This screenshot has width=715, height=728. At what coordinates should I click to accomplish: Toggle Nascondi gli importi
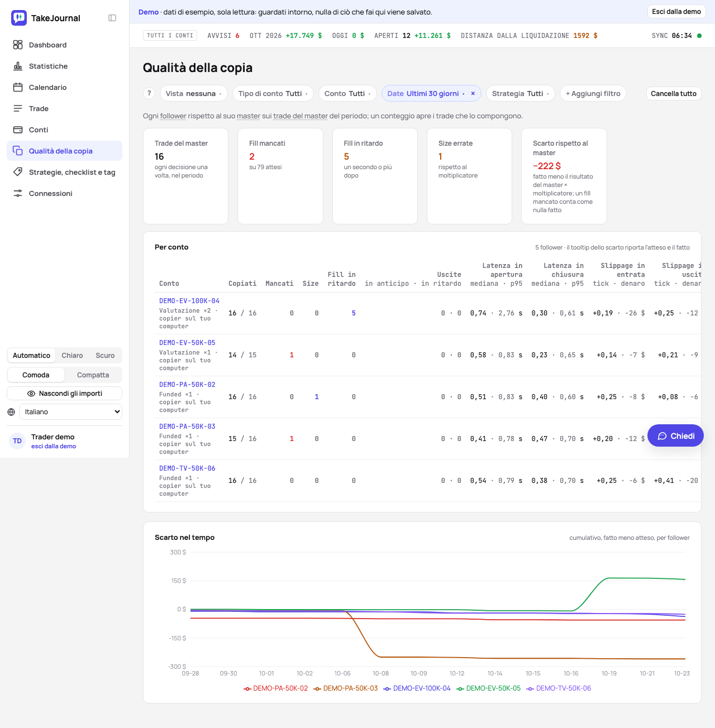point(65,394)
